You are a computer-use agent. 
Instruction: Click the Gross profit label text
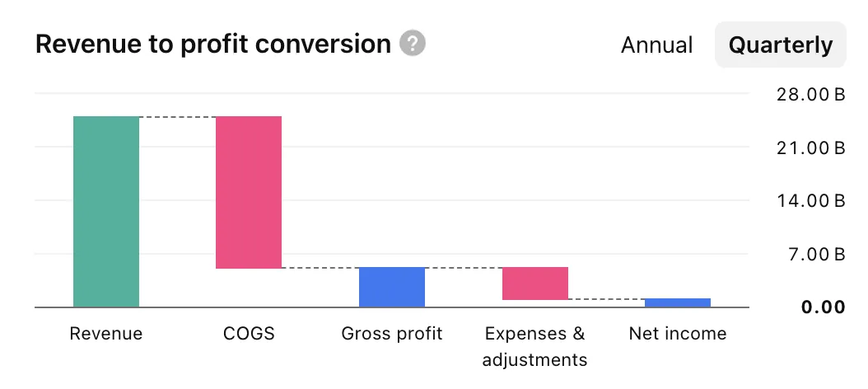[392, 334]
